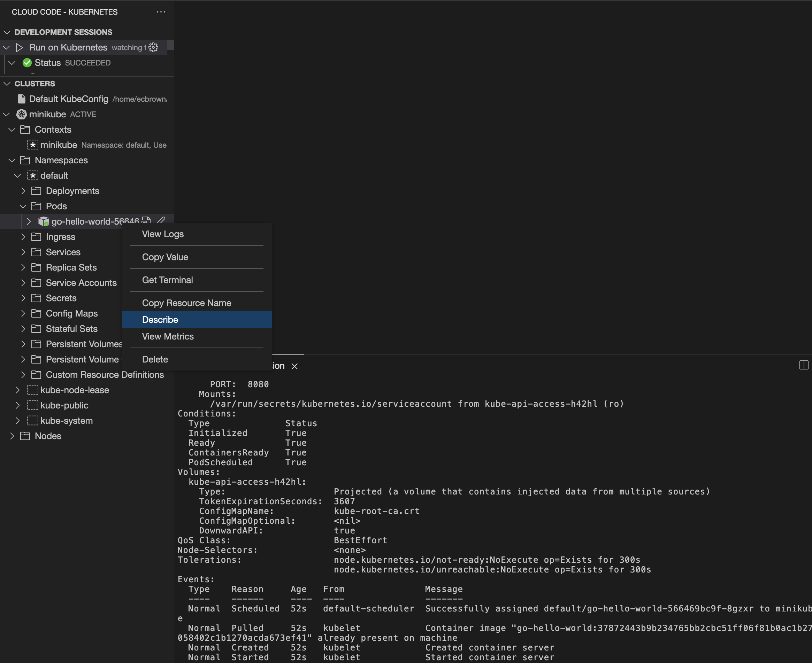Select View Metrics from the context menu
This screenshot has width=812, height=663.
pyautogui.click(x=169, y=336)
